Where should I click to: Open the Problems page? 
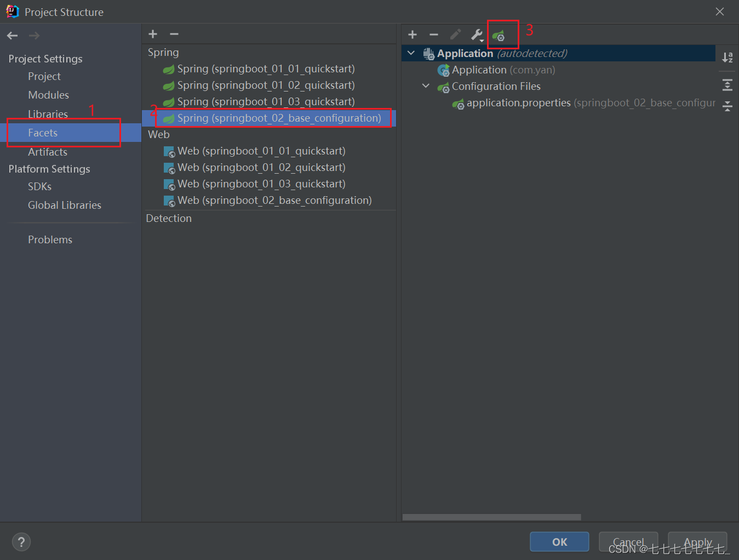click(50, 239)
